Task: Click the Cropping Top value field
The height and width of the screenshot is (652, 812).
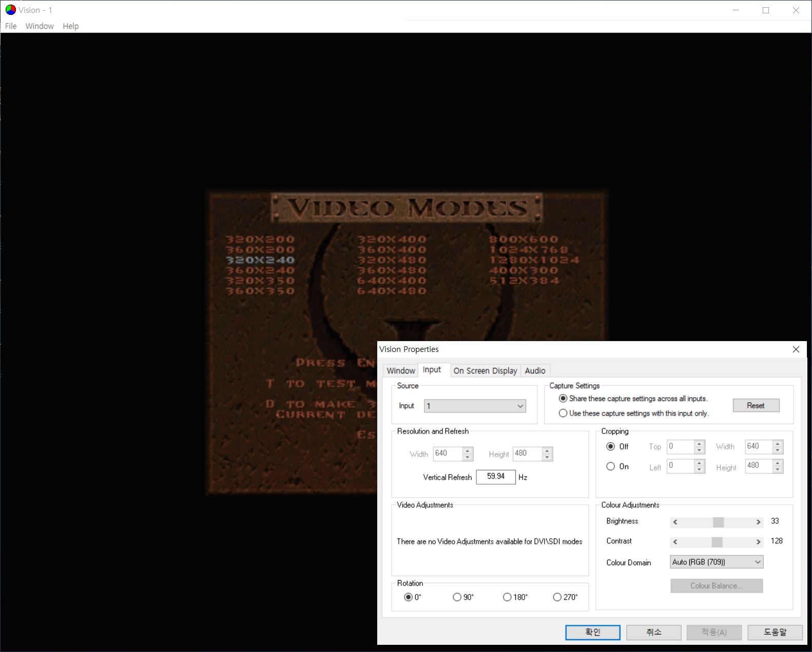Action: [x=681, y=447]
